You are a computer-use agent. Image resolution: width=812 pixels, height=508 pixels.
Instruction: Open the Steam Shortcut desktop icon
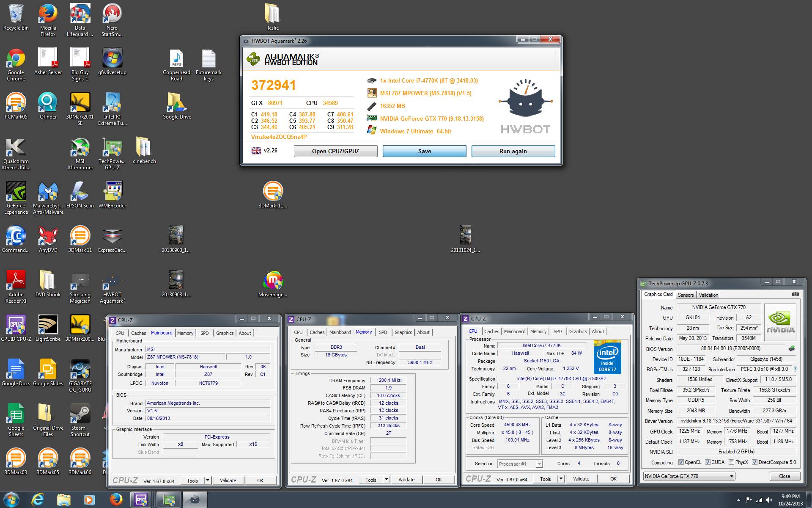coord(80,420)
